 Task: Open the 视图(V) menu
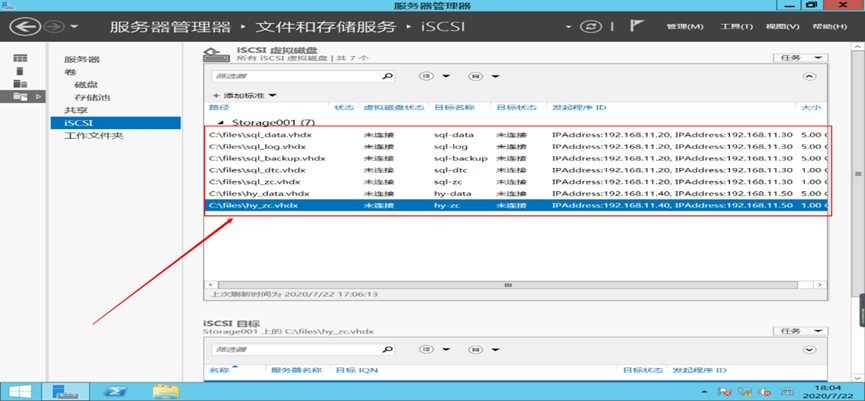point(783,26)
